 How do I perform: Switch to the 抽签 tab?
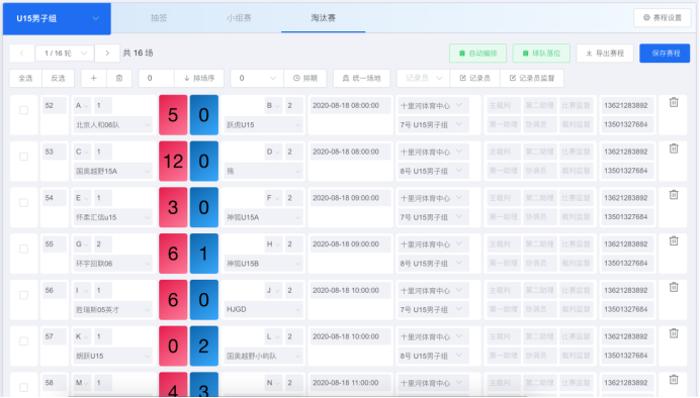click(x=158, y=18)
